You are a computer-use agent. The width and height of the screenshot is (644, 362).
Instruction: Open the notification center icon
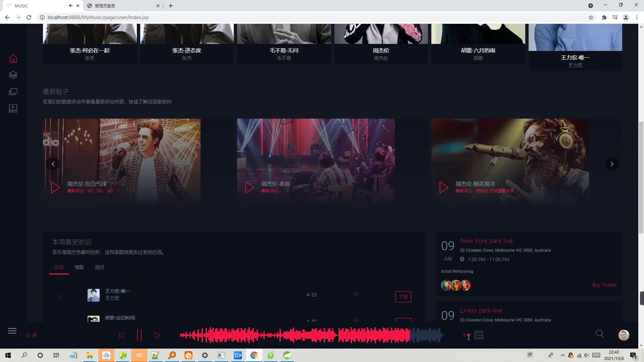[634, 356]
